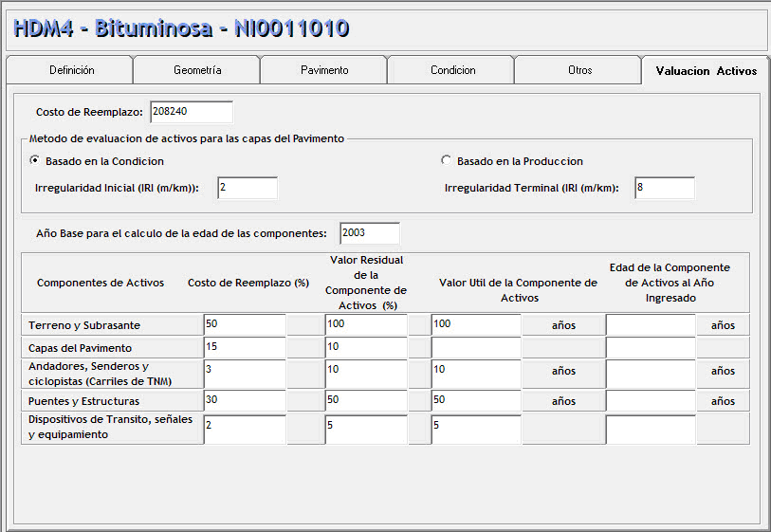771x532 pixels.
Task: Click Puentes y Estructuras component age field
Action: tap(651, 400)
